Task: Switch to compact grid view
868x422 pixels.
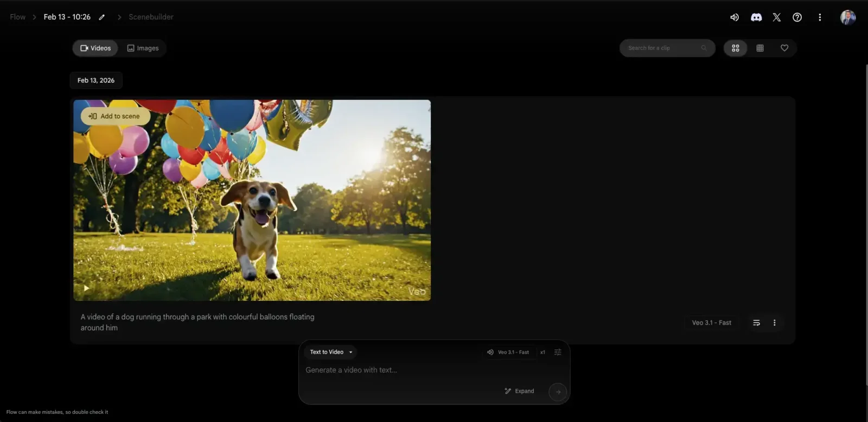Action: click(760, 48)
